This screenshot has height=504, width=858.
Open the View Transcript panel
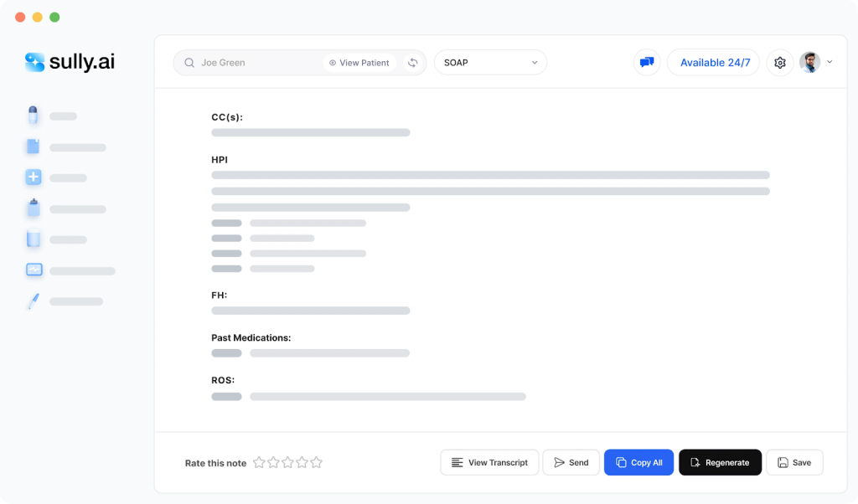click(x=489, y=461)
